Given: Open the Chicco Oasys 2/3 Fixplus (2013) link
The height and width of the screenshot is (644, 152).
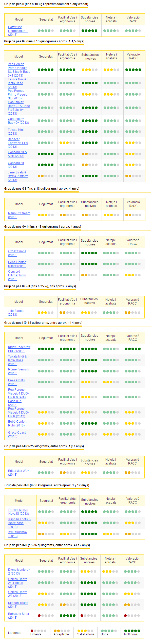Looking at the screenshot, I should click(x=18, y=583).
